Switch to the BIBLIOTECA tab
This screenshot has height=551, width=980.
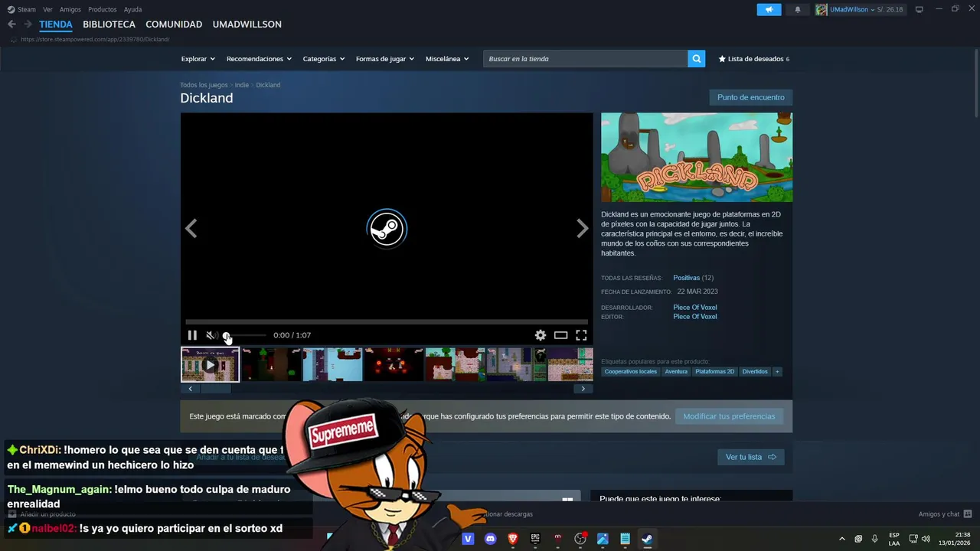click(x=109, y=24)
